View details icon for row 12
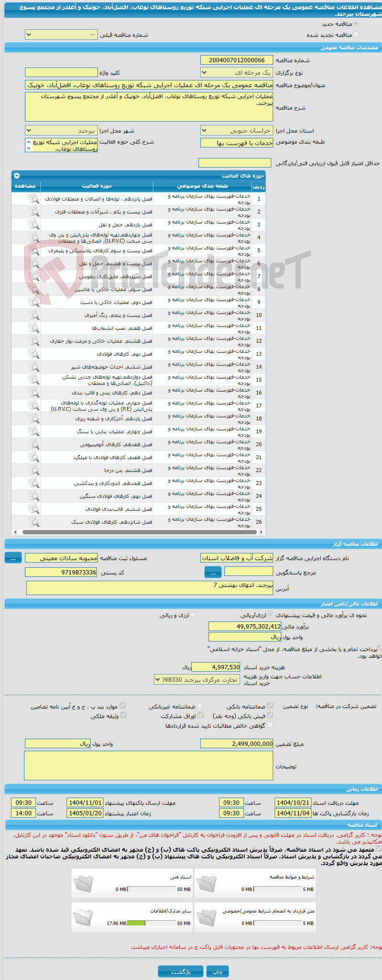 click(x=34, y=341)
